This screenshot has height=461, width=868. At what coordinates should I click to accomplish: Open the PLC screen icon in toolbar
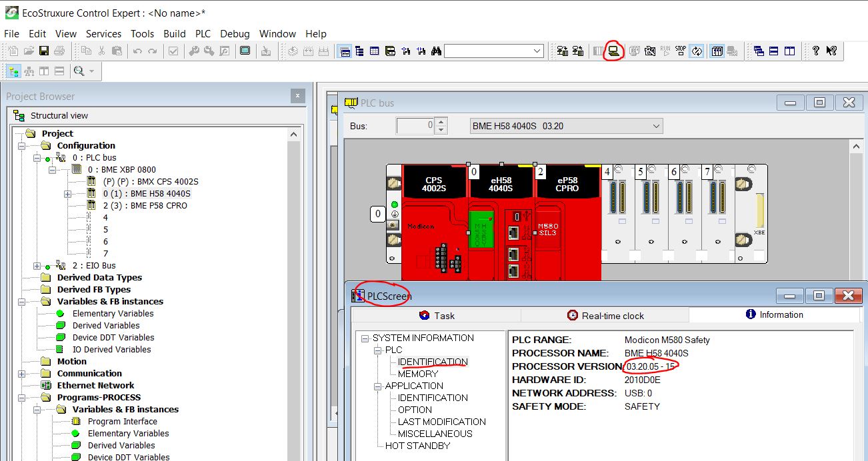[614, 51]
